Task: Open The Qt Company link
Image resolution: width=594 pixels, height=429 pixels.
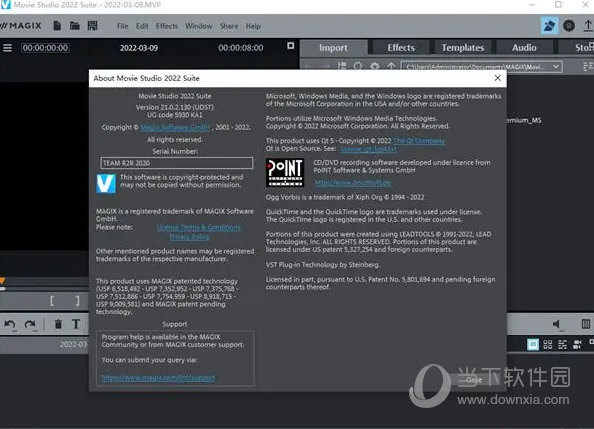Action: [x=419, y=141]
